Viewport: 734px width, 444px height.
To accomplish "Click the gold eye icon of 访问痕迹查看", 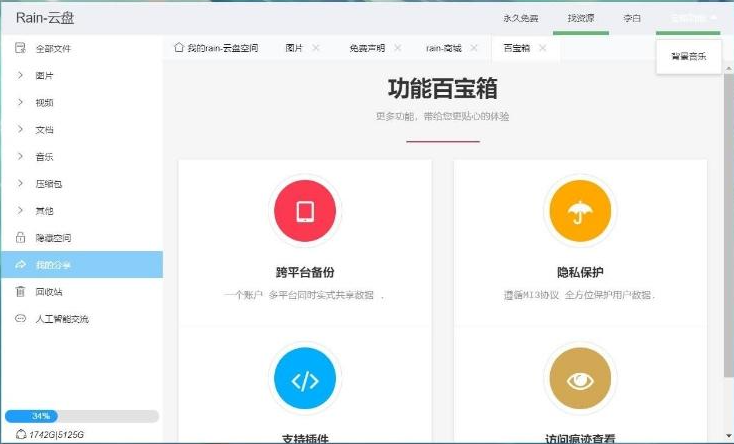I will coord(580,378).
